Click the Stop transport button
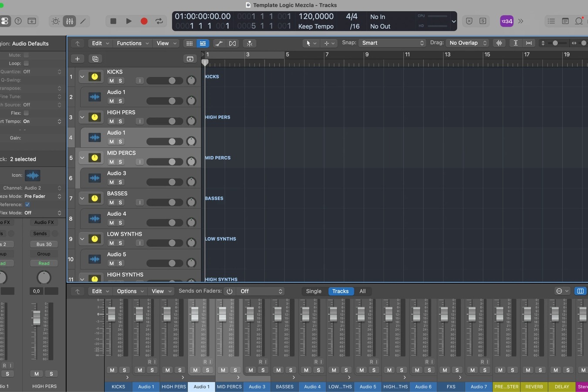 (x=113, y=21)
